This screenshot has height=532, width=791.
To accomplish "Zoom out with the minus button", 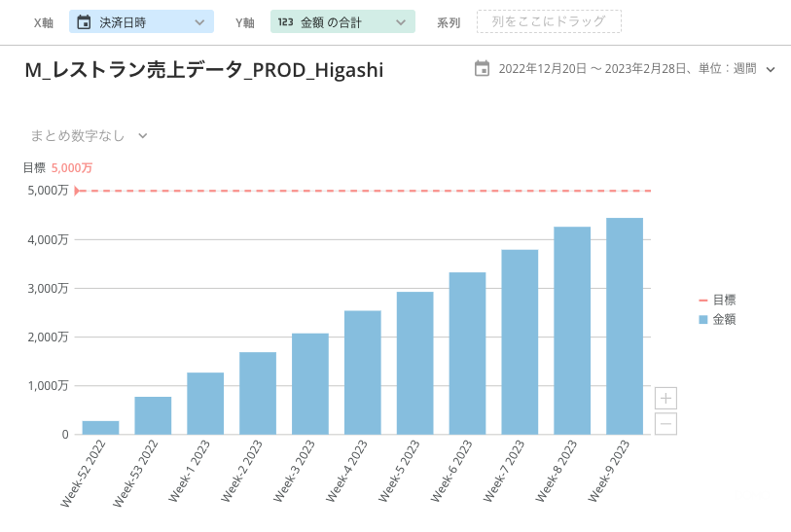I will [665, 424].
